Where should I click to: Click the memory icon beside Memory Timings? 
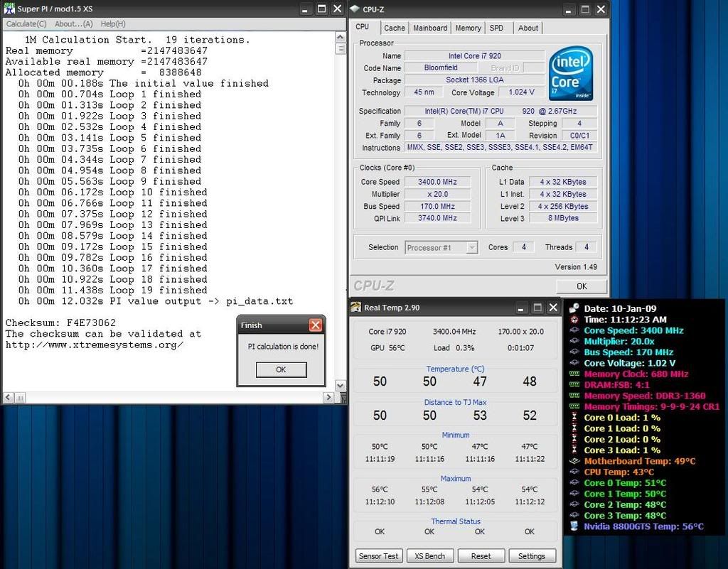(x=574, y=407)
